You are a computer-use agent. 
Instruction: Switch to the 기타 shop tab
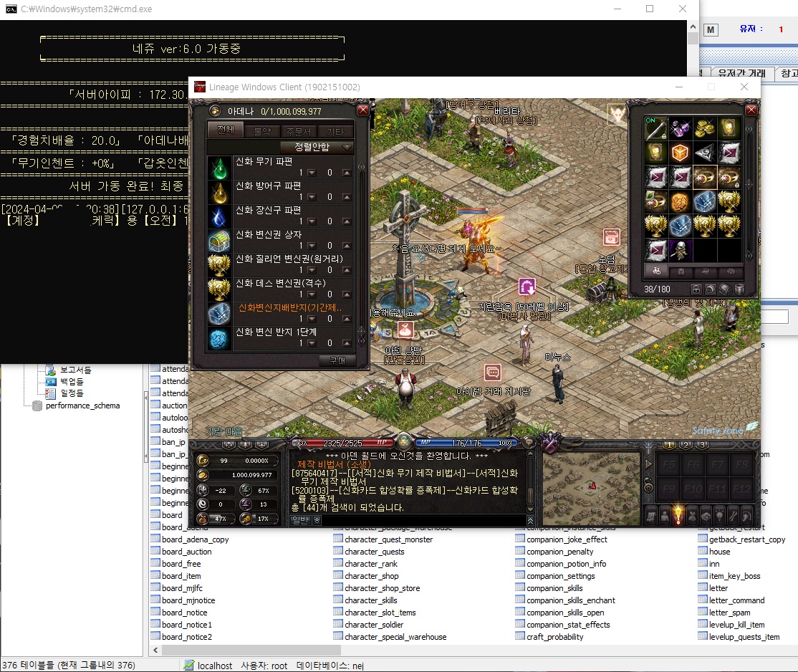click(x=335, y=132)
